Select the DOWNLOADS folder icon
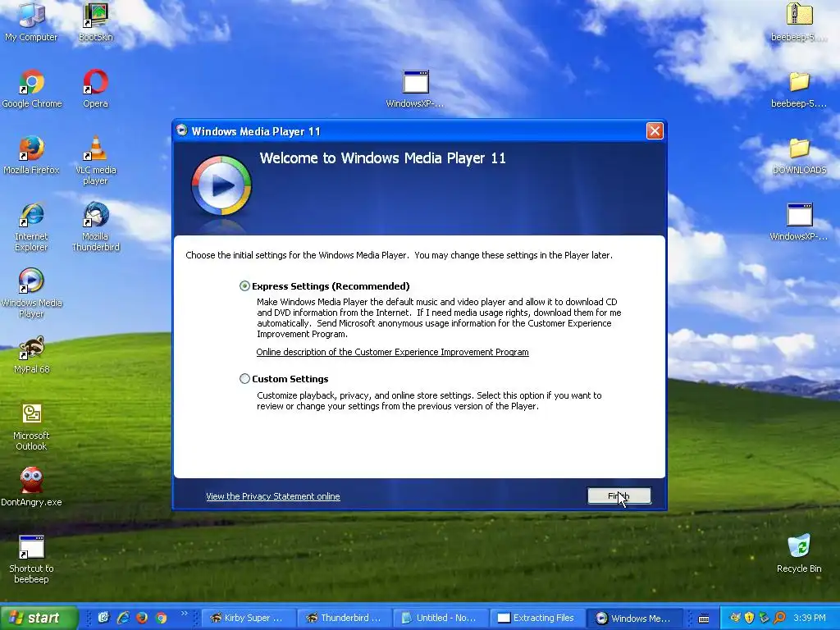The height and width of the screenshot is (630, 840). point(799,155)
